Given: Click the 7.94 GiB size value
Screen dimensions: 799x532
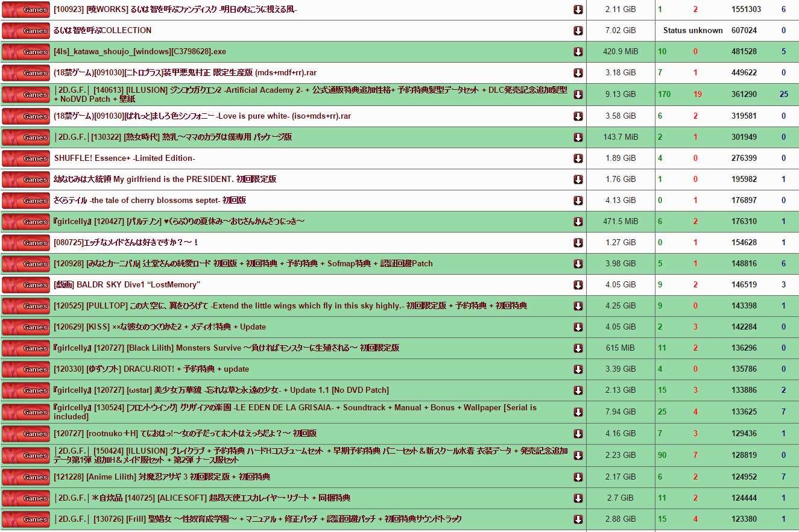Looking at the screenshot, I should point(621,412).
